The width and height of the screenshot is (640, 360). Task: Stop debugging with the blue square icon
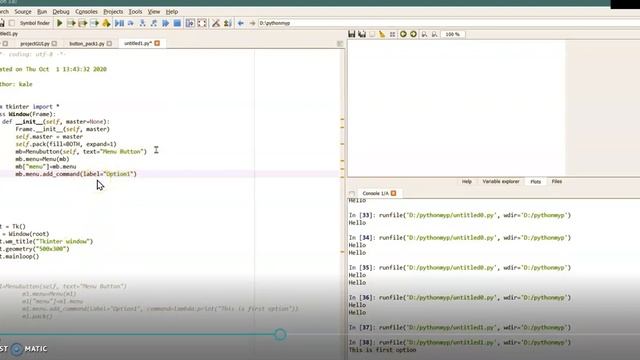(177, 23)
